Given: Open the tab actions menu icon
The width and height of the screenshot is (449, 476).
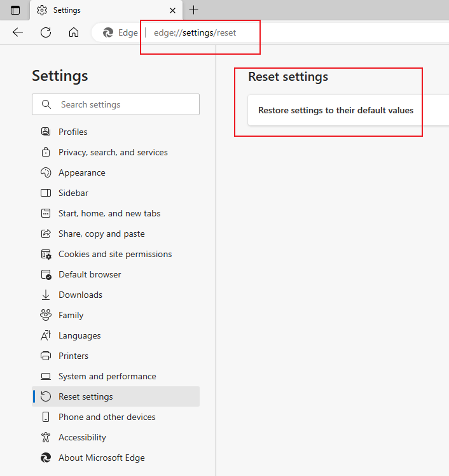Looking at the screenshot, I should click(x=15, y=10).
